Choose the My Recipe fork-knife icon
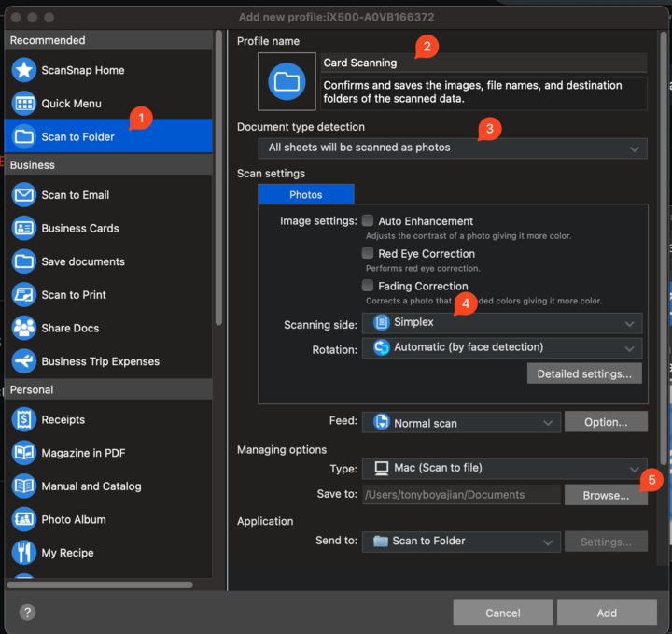The width and height of the screenshot is (672, 634). click(24, 553)
